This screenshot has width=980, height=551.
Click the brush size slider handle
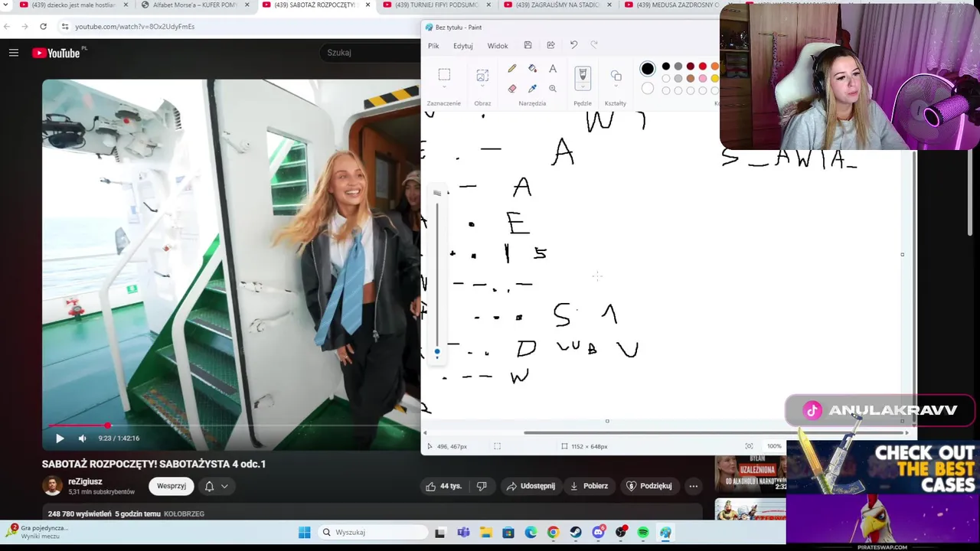(x=437, y=353)
